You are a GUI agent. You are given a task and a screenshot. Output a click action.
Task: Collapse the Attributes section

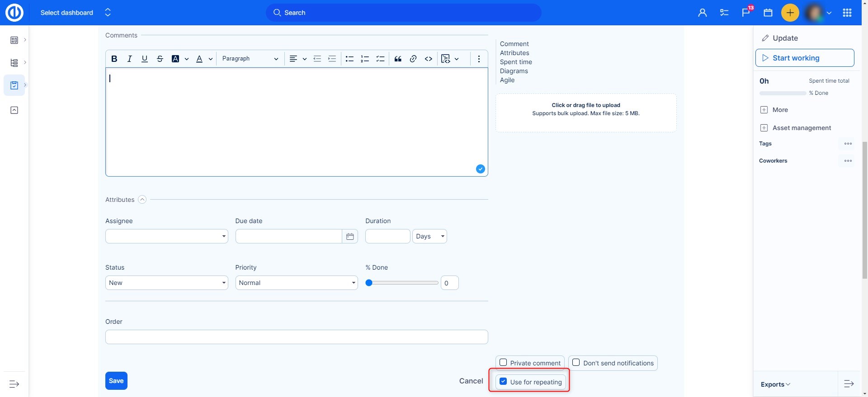142,200
